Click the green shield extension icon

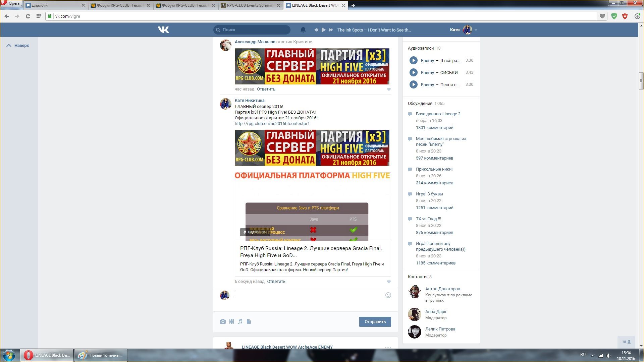click(614, 16)
